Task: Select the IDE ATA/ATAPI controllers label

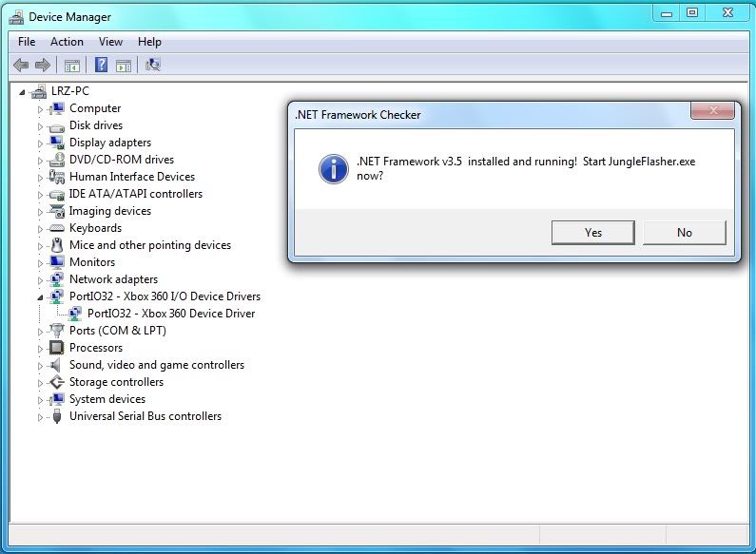Action: (135, 194)
